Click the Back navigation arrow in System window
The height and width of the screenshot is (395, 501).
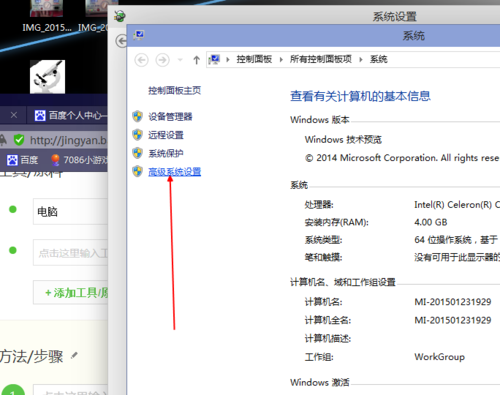141,60
